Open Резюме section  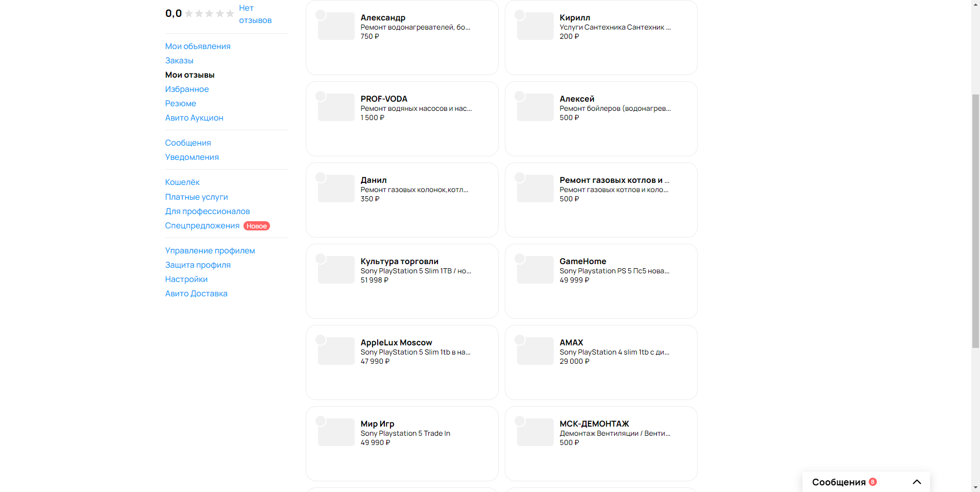[x=180, y=103]
